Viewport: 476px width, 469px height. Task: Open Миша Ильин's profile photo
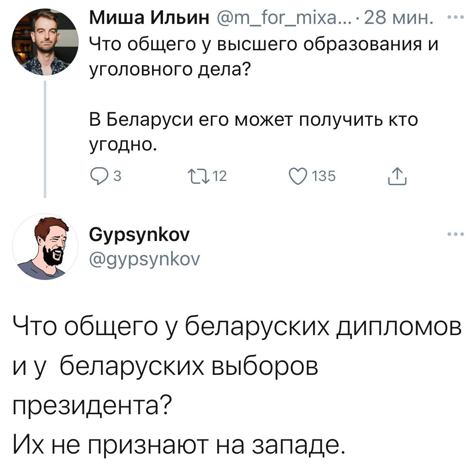(45, 42)
